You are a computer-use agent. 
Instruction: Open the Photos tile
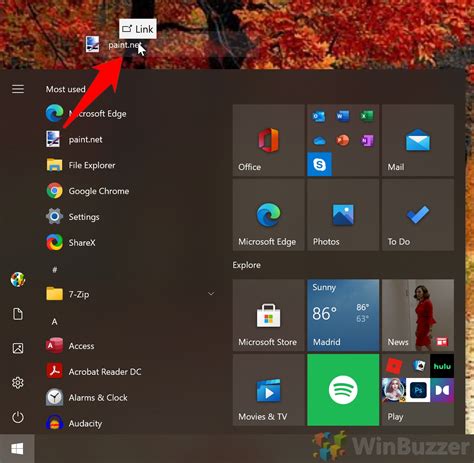coord(343,215)
